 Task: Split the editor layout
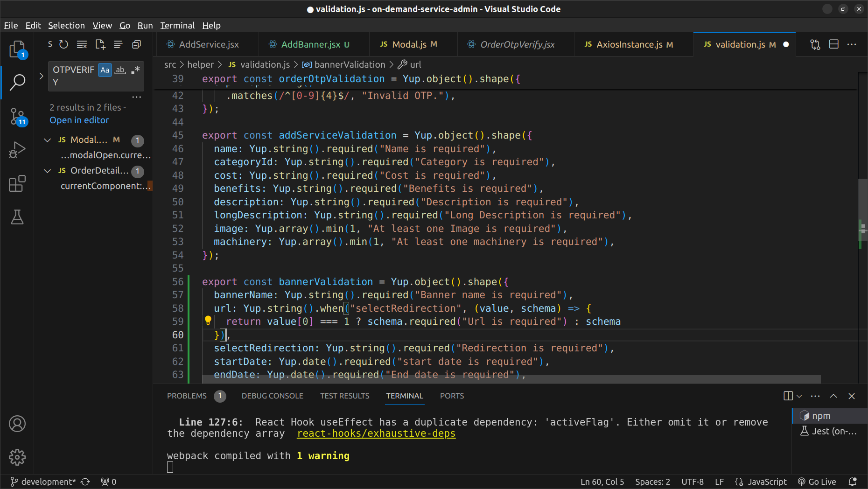[x=833, y=44]
